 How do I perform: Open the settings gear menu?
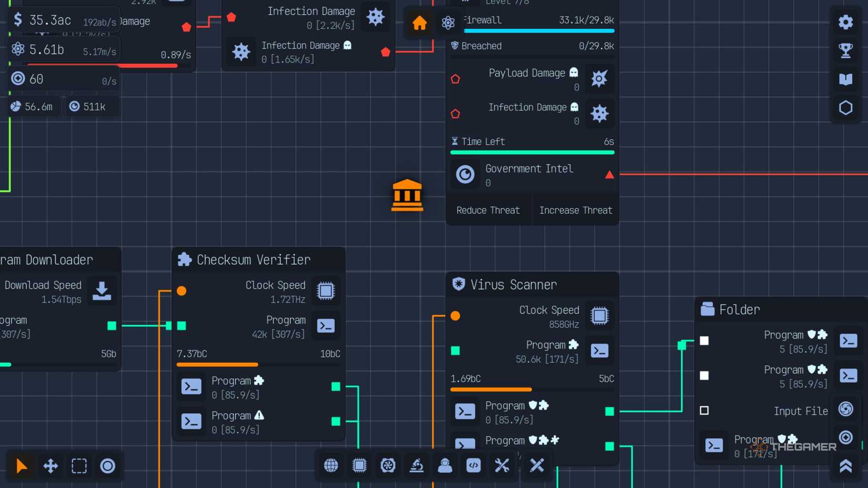[x=845, y=22]
